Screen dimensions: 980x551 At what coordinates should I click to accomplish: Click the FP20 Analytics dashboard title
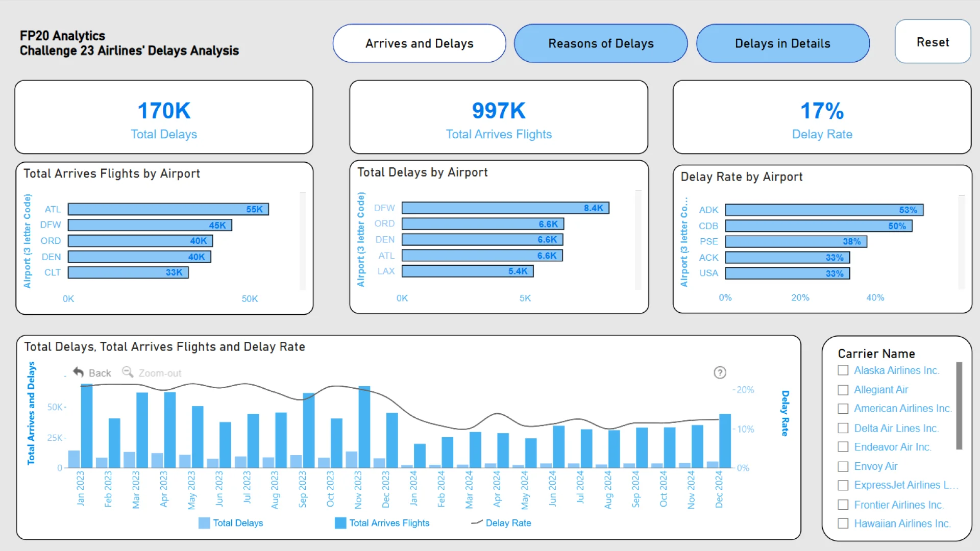pos(129,43)
